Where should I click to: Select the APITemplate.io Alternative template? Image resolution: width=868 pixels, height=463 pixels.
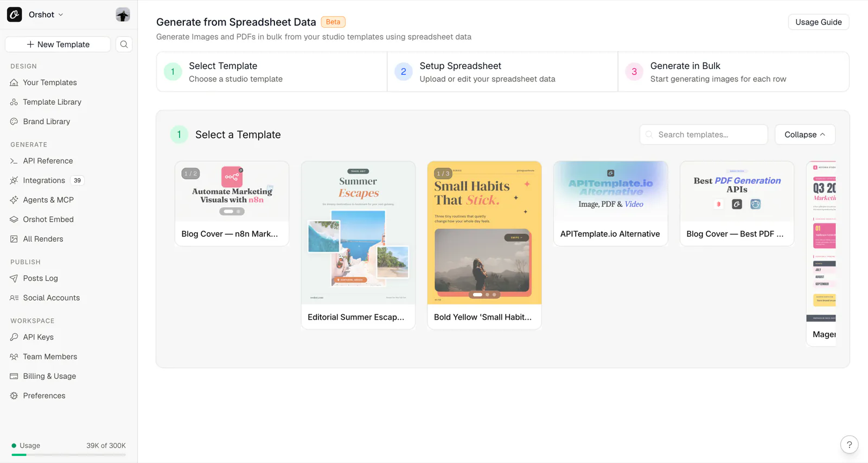[610, 204]
